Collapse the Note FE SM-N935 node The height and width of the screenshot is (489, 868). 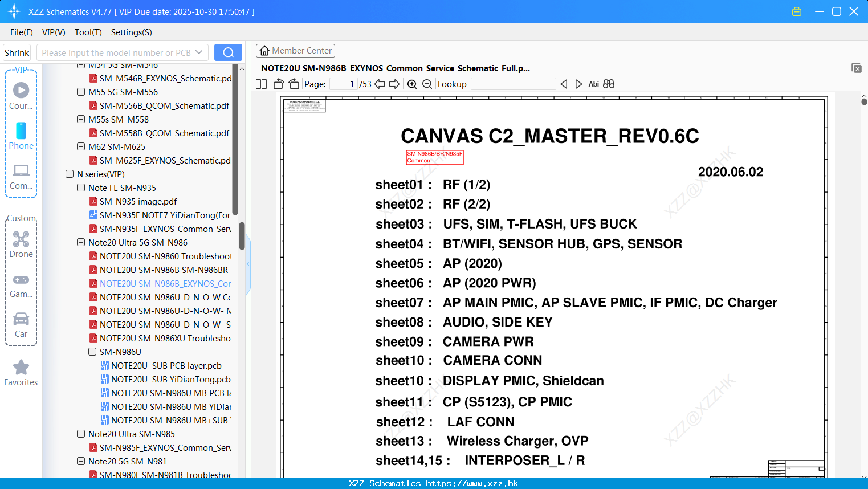(x=81, y=188)
